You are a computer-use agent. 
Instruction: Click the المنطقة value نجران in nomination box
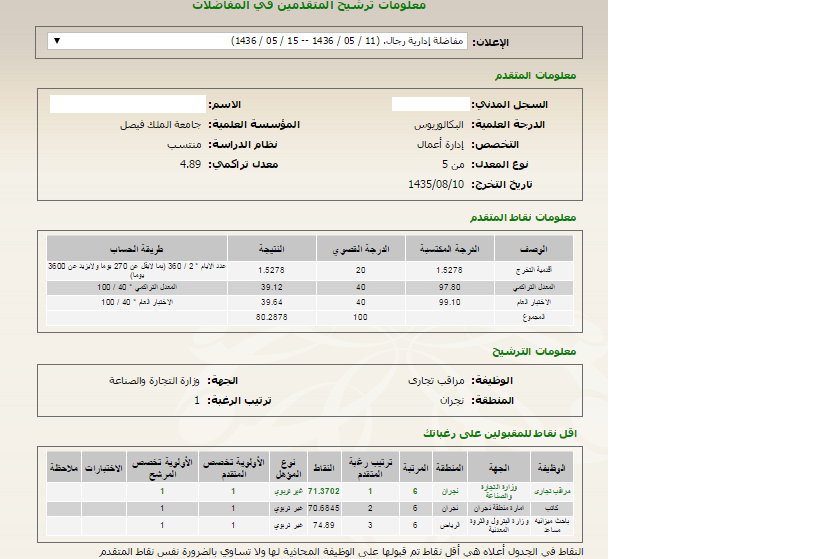pyautogui.click(x=452, y=401)
